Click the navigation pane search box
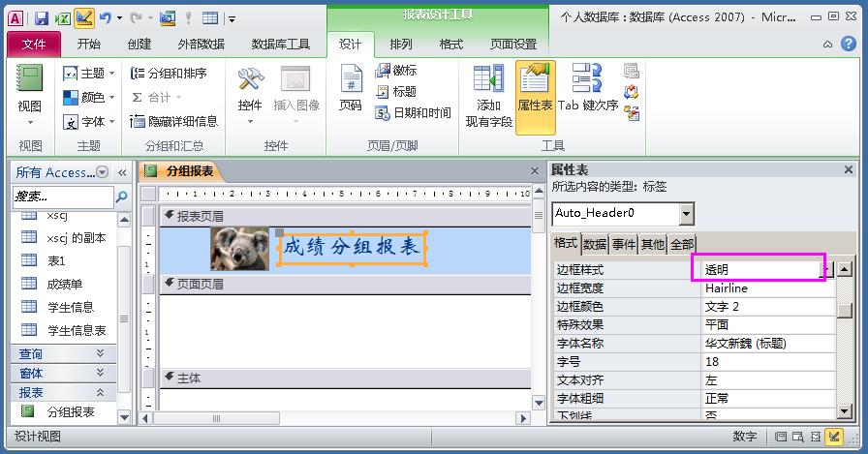The height and width of the screenshot is (454, 868). click(x=63, y=197)
